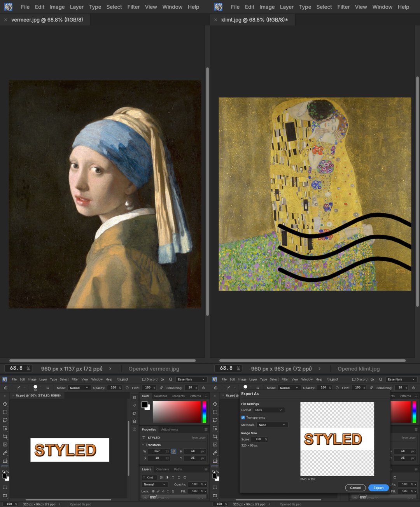420x507 pixels.
Task: Change screen mode icon at toolbar bottom, Properties window
Action: (5, 495)
